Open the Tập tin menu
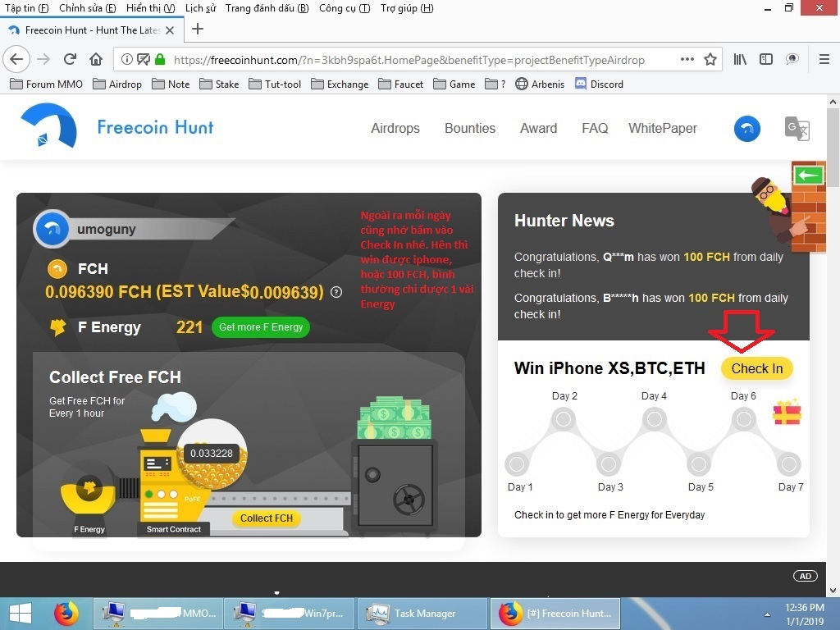Image resolution: width=840 pixels, height=630 pixels. (27, 8)
